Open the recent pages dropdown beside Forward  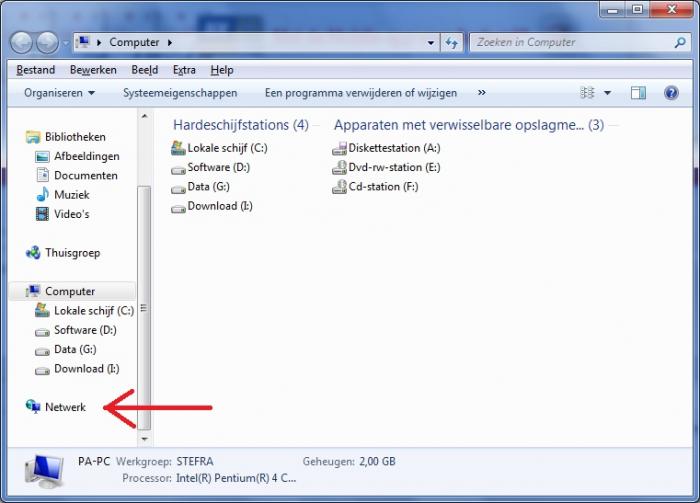coord(65,43)
